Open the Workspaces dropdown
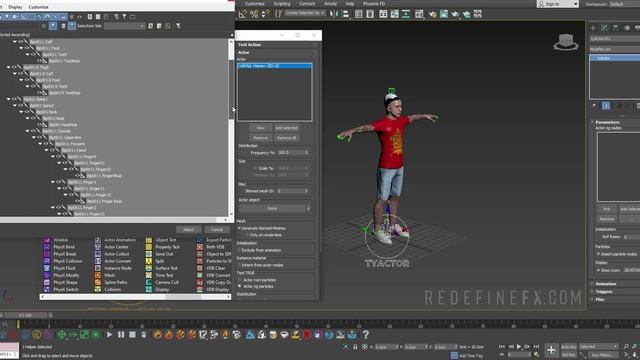Viewport: 640px width, 360px height. (x=624, y=4)
